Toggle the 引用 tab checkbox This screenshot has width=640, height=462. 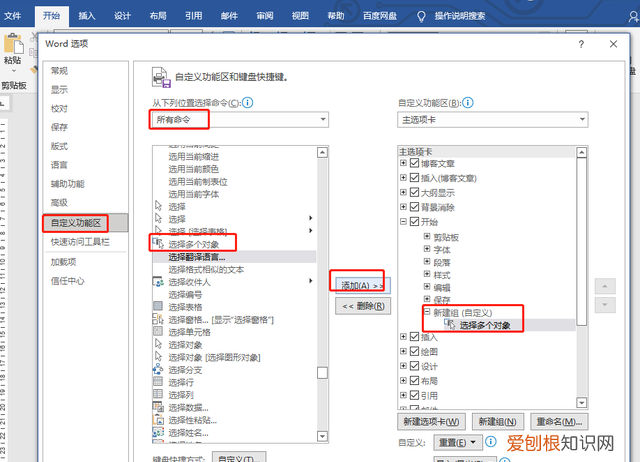point(414,395)
